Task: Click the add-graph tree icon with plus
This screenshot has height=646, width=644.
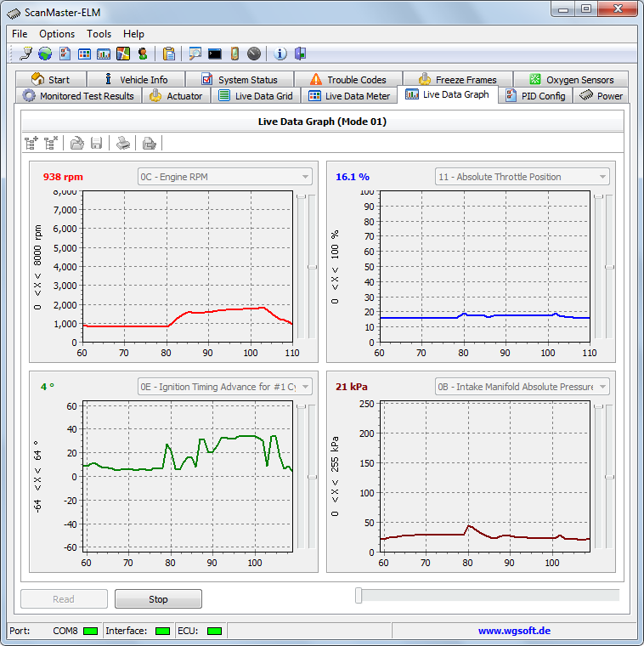Action: [x=31, y=143]
